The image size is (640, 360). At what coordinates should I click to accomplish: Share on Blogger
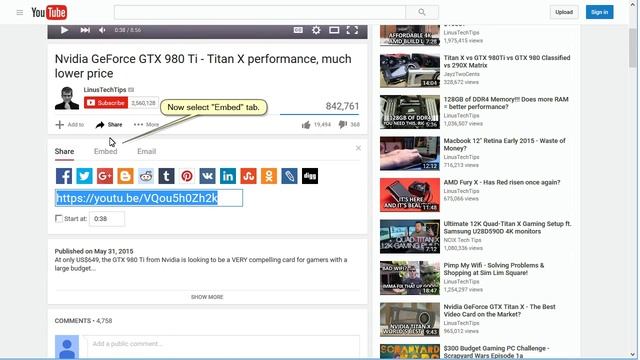125,176
